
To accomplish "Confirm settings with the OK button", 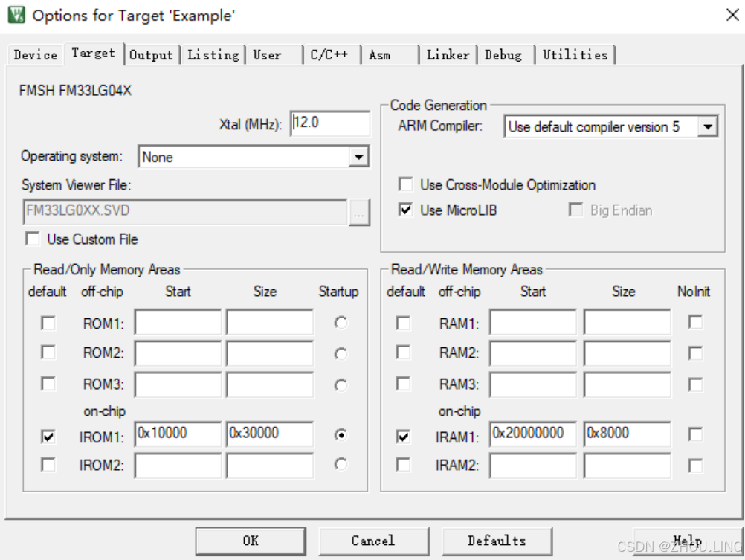I will [x=251, y=541].
